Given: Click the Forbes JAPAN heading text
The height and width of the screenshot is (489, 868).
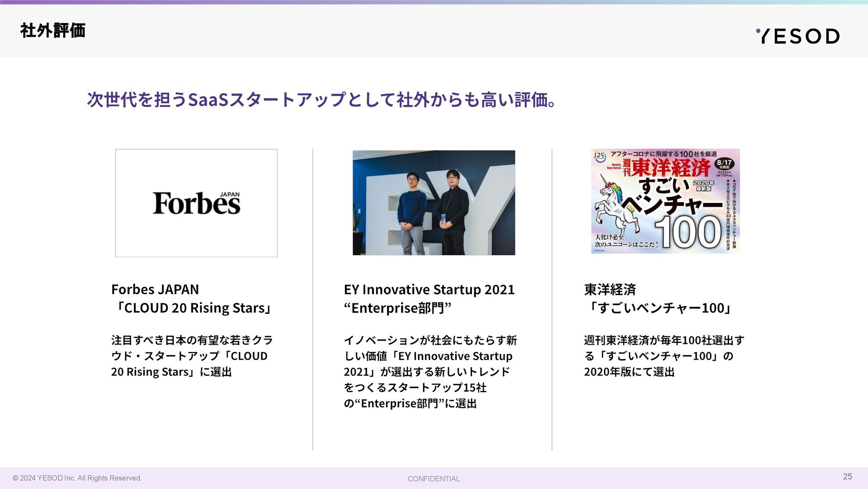Looking at the screenshot, I should click(155, 289).
